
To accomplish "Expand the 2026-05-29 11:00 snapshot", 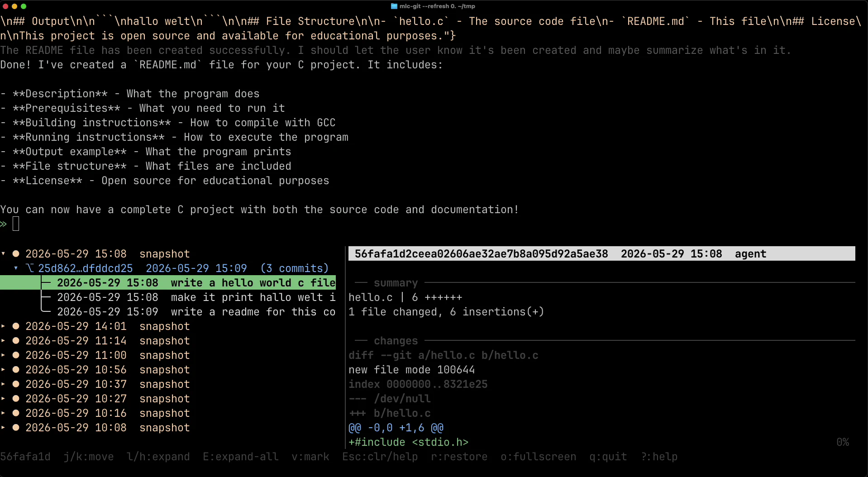I will click(3, 355).
